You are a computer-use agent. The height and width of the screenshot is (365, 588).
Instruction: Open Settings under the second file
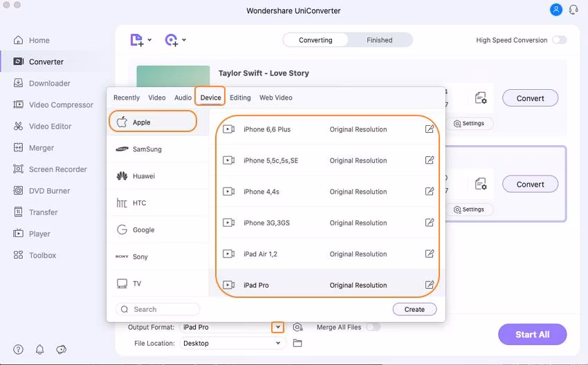tap(469, 209)
